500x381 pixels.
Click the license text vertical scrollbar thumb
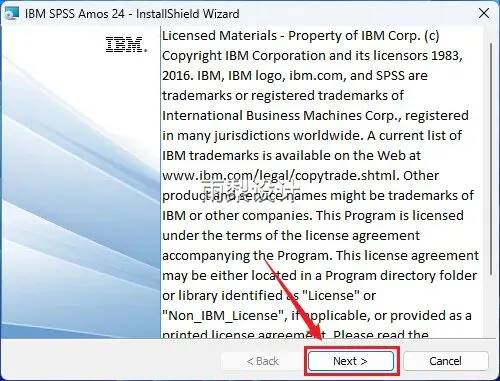click(491, 158)
